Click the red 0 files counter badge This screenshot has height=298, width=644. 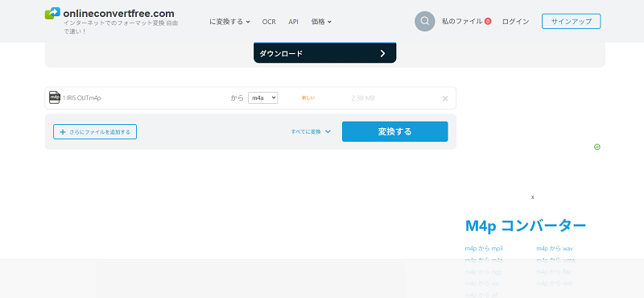(488, 22)
